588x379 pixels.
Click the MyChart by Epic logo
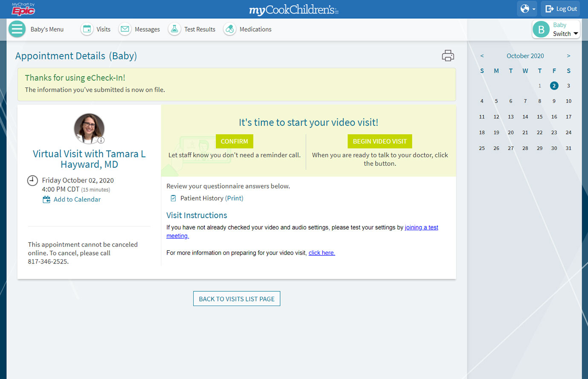pos(23,9)
